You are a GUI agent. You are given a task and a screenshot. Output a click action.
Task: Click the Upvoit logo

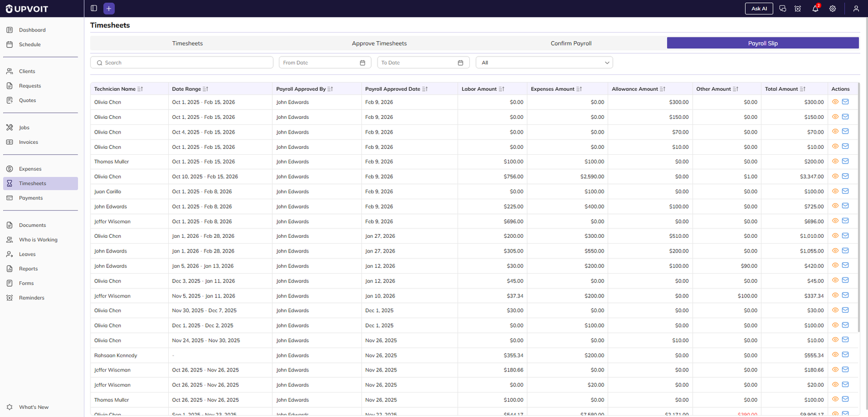pos(27,9)
